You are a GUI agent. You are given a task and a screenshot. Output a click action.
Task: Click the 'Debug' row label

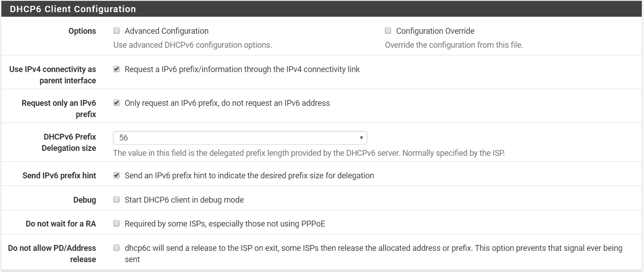(x=85, y=200)
